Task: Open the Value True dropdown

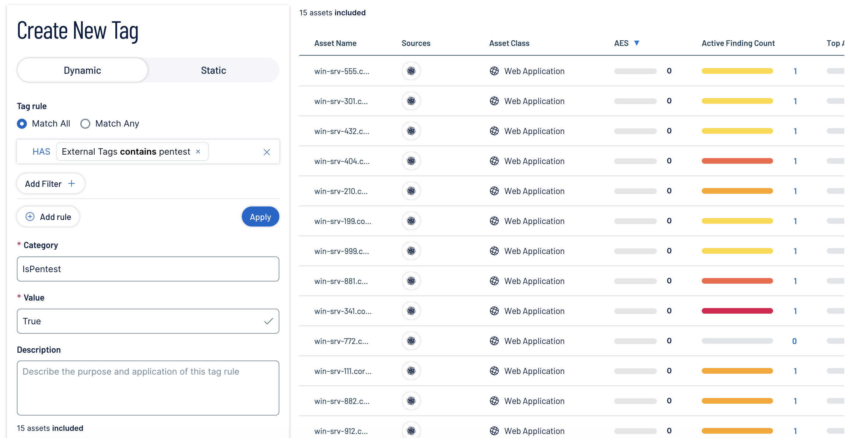Action: 148,321
